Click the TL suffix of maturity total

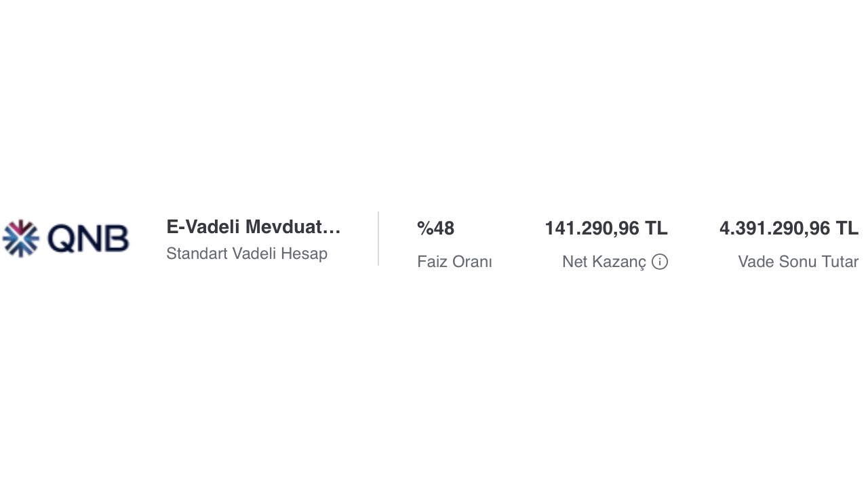click(847, 228)
